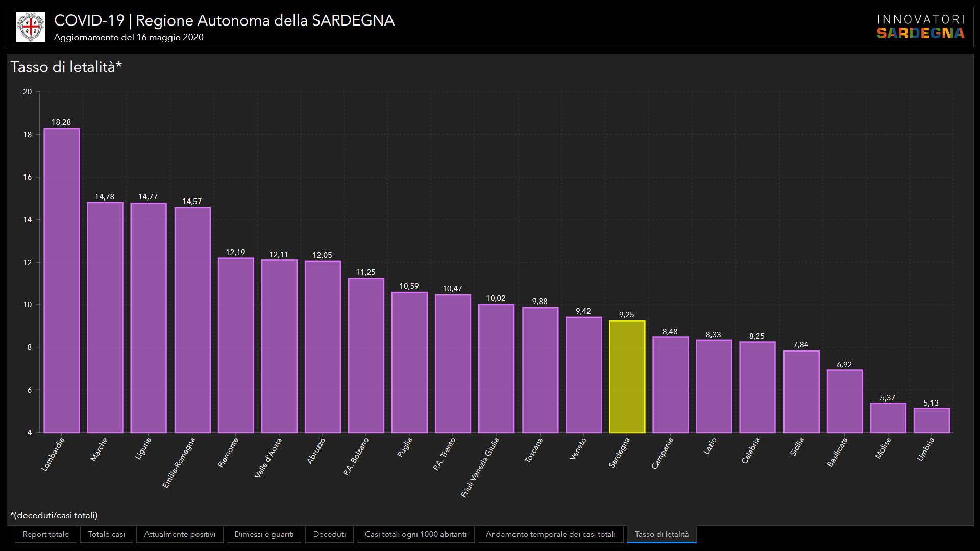Select the Attualmente positivi tab
This screenshot has width=980, height=551.
click(x=180, y=534)
